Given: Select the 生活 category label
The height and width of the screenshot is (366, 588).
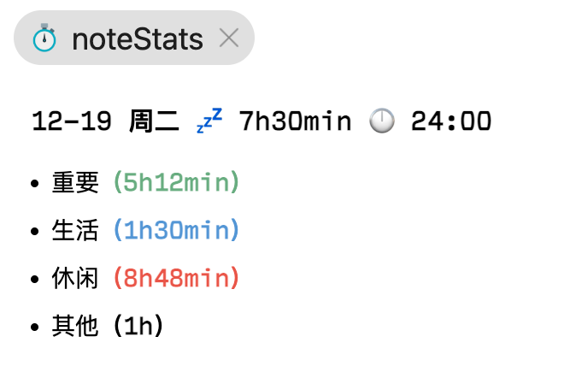Looking at the screenshot, I should [x=75, y=231].
